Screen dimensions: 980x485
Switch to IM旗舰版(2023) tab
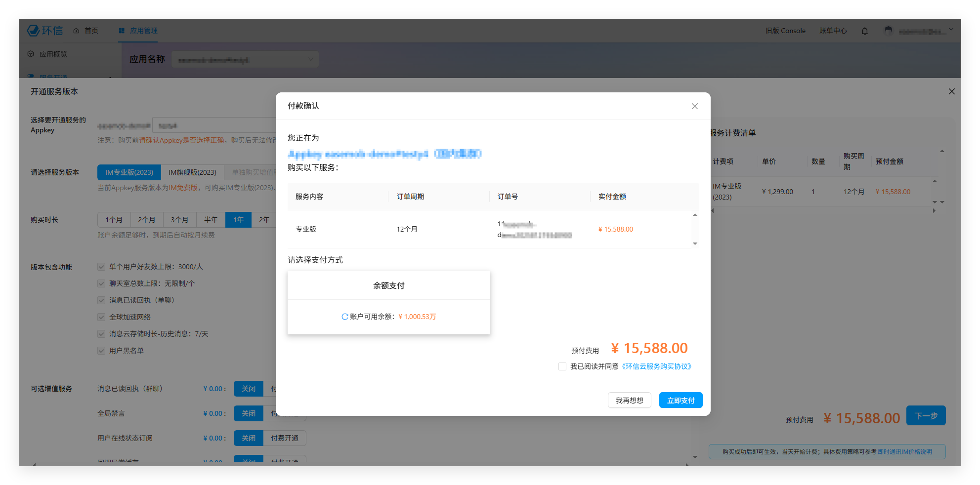click(x=192, y=172)
